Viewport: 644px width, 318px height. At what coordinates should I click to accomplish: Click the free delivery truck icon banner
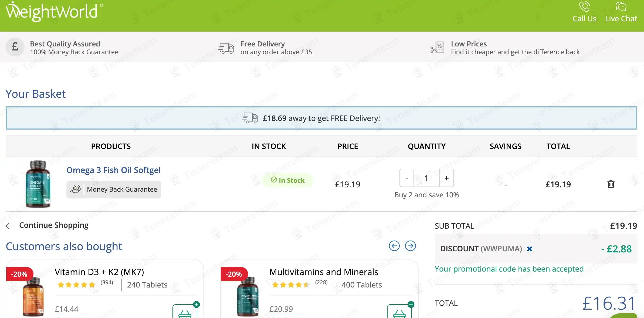click(x=250, y=118)
